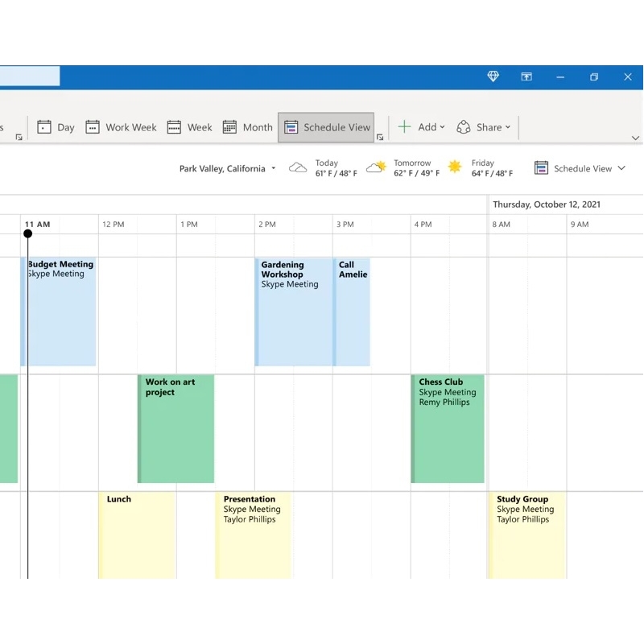Image resolution: width=644 pixels, height=644 pixels.
Task: Toggle the Schedule View button off
Action: 326,127
